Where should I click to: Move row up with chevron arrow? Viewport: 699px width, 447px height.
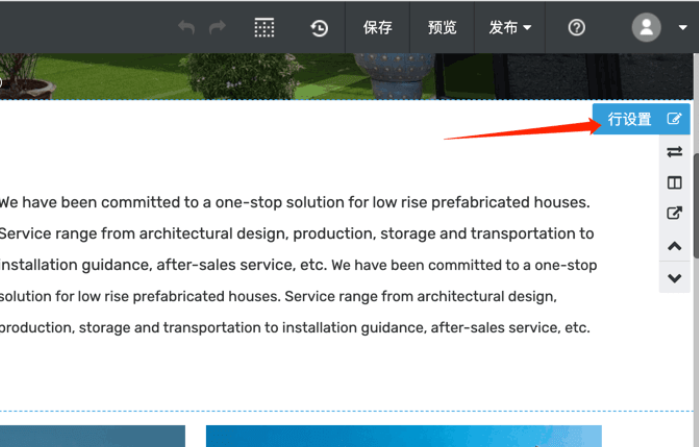click(x=674, y=246)
